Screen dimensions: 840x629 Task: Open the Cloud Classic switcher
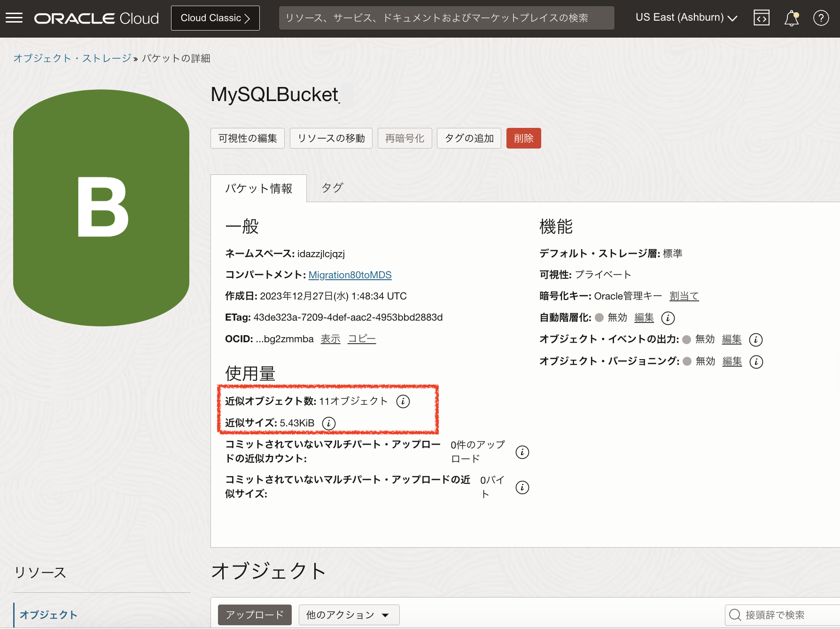pyautogui.click(x=215, y=18)
